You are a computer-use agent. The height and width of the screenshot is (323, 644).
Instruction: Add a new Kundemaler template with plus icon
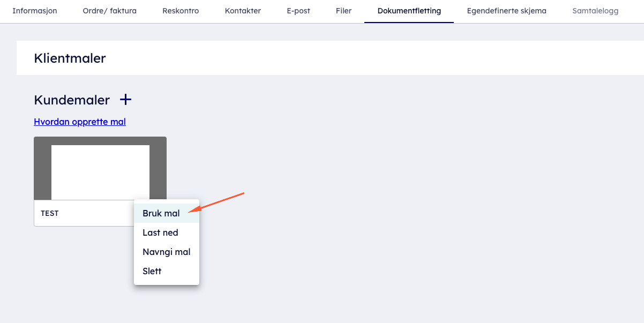coord(125,100)
